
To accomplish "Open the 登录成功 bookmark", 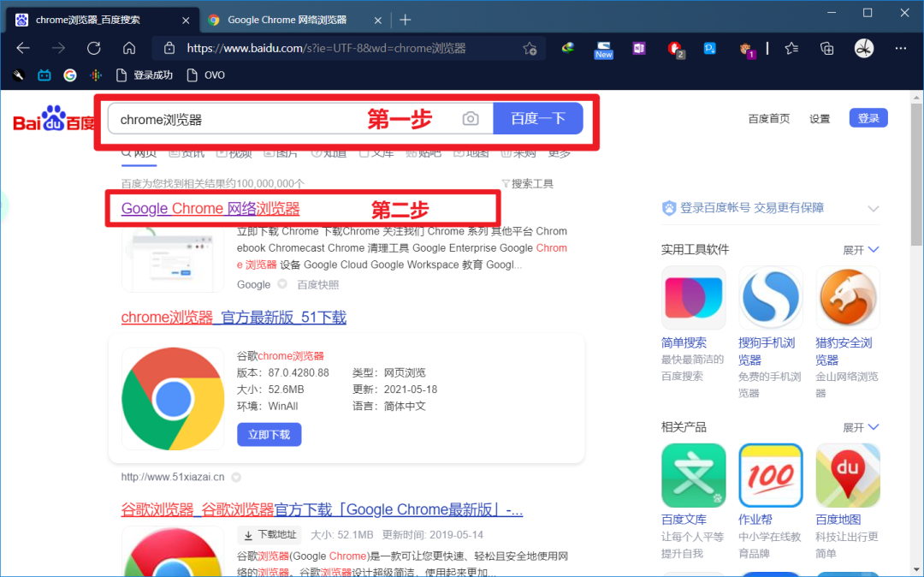I will (145, 74).
